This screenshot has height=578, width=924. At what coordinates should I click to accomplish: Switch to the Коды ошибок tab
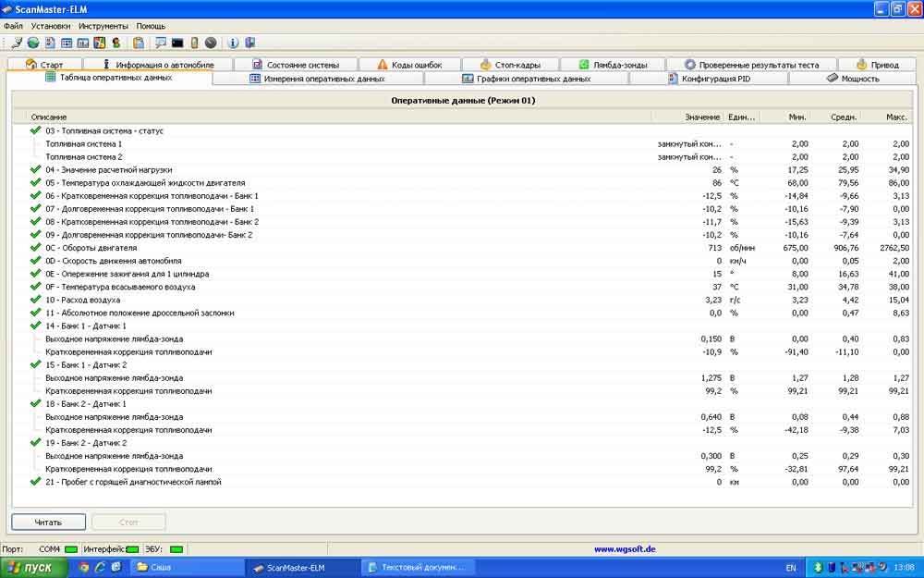[408, 65]
